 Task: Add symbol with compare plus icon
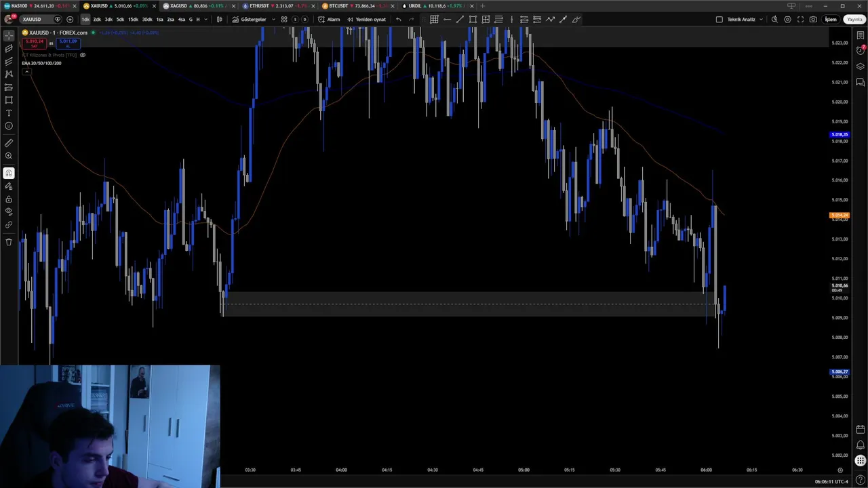(x=70, y=19)
